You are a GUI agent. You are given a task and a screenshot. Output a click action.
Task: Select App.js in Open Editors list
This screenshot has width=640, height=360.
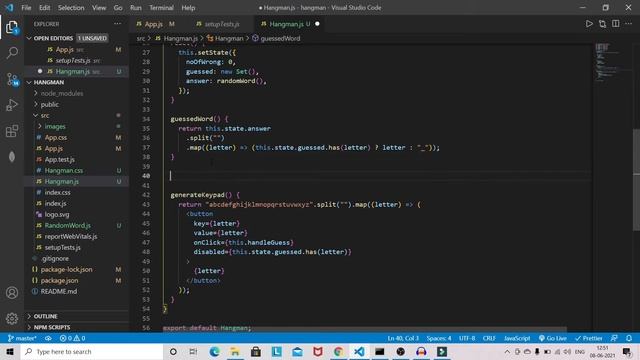click(x=64, y=49)
